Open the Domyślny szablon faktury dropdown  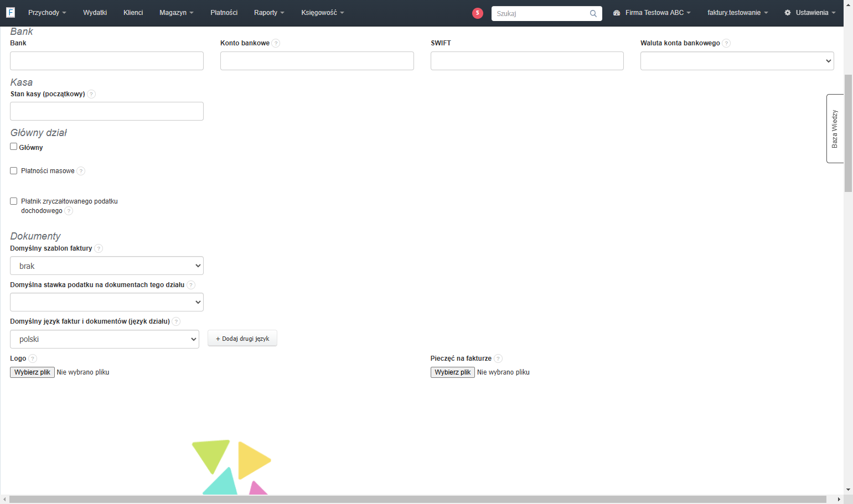[x=107, y=266]
